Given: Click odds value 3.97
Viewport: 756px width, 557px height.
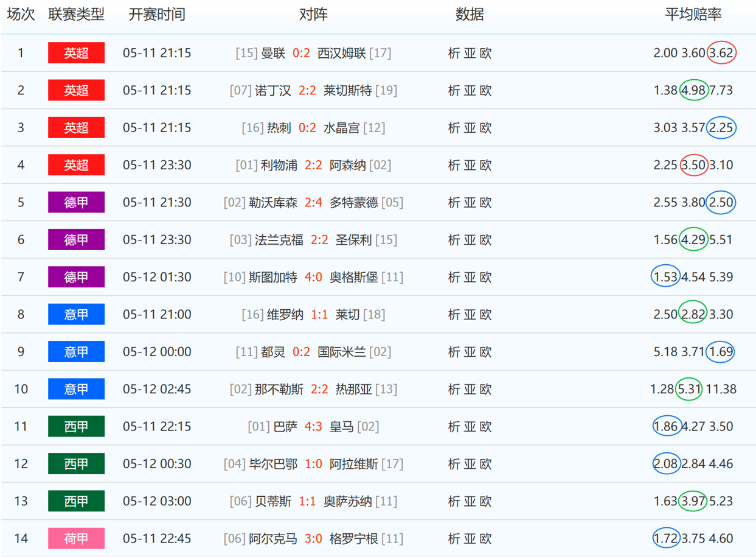Looking at the screenshot, I should (693, 502).
